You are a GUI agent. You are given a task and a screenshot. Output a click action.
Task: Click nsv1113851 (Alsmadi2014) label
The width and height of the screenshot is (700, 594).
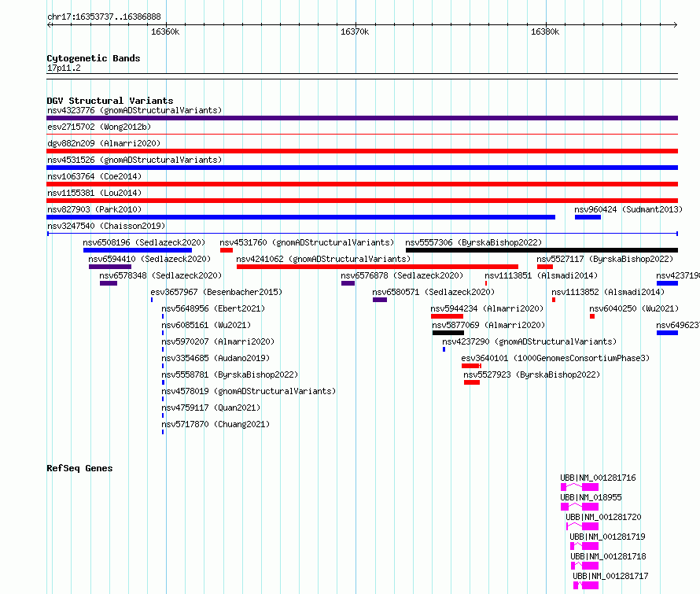pos(541,275)
